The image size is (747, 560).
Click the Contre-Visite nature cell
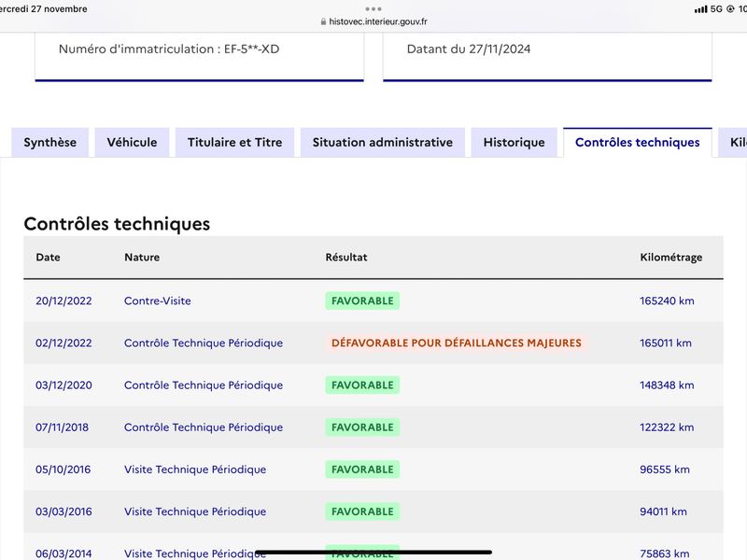pos(158,301)
